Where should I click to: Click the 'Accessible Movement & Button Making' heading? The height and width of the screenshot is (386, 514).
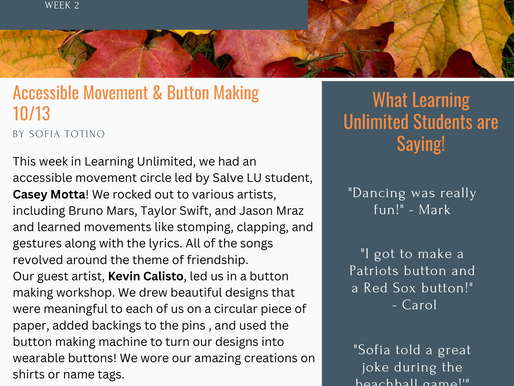(136, 93)
